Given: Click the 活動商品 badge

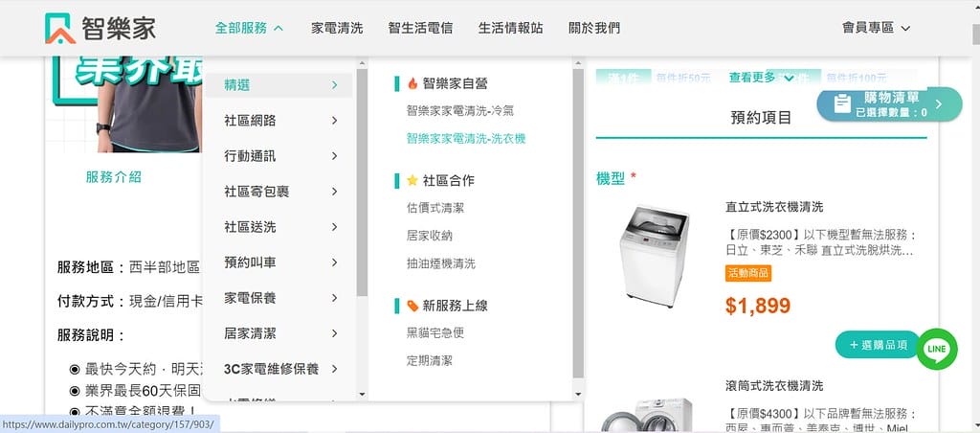Looking at the screenshot, I should [748, 273].
